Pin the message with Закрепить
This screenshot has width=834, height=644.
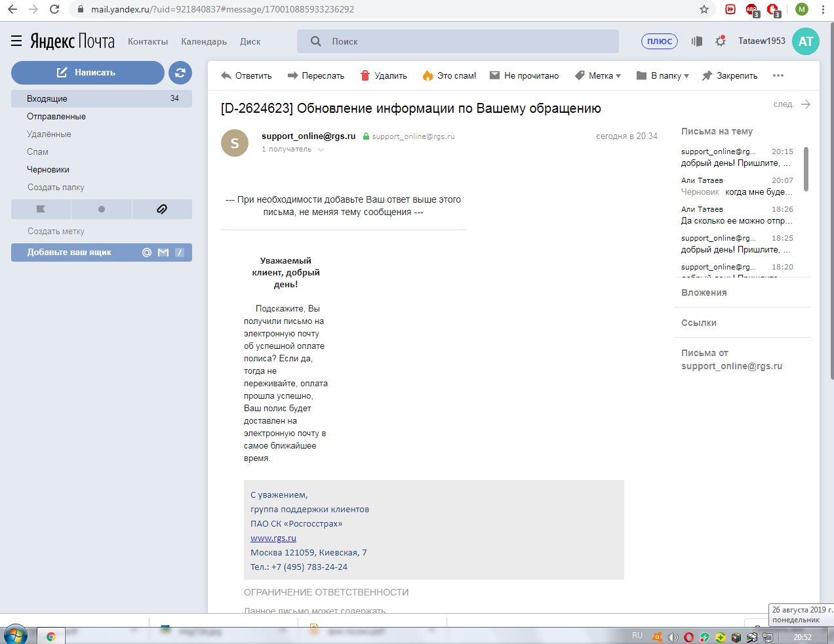click(x=730, y=75)
